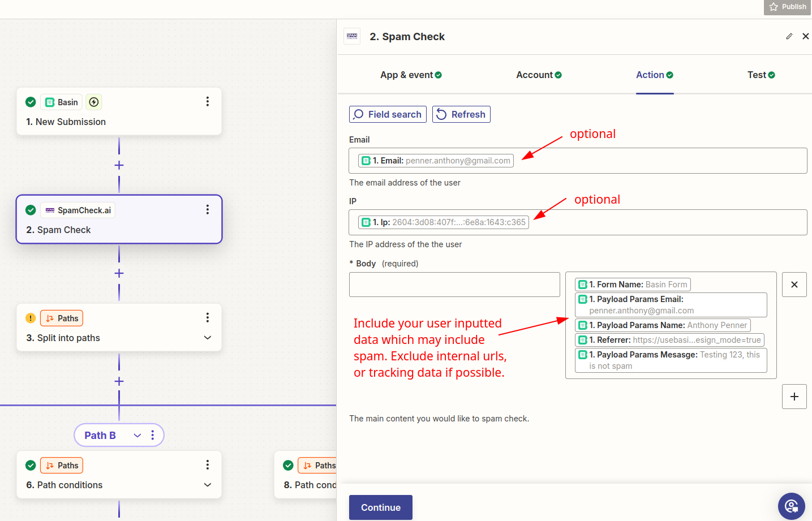Select the 1. New Submission step card
The height and width of the screenshot is (521, 812).
119,111
